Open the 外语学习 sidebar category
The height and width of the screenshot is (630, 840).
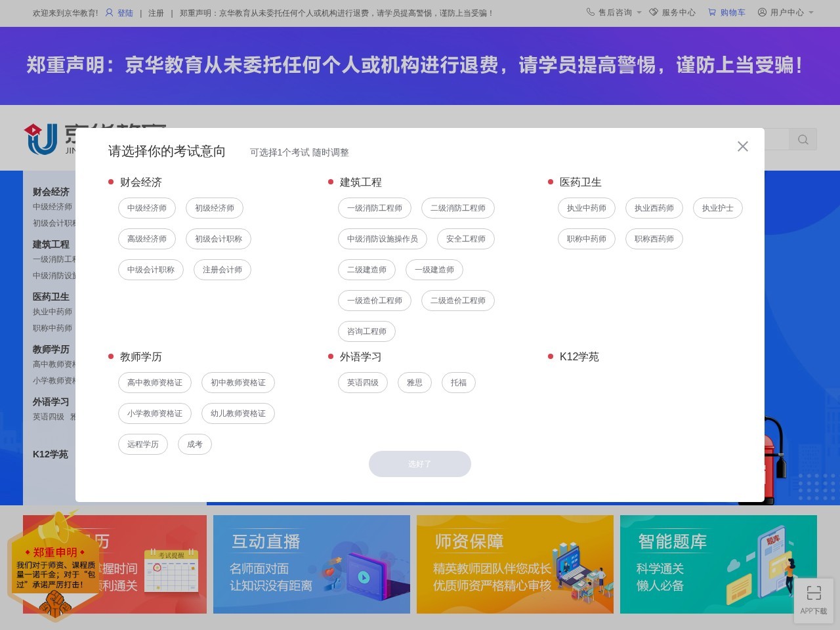coord(51,402)
